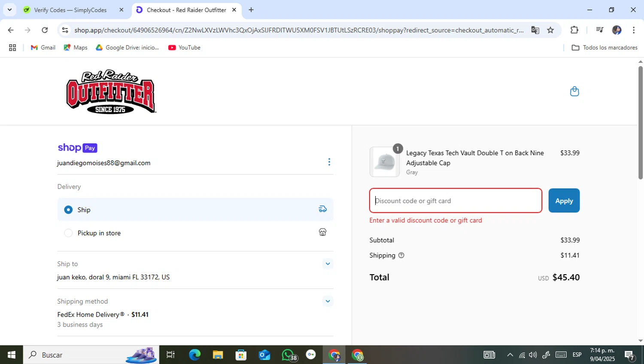Click the translate page icon
Screen dimensions: 644x364
535,30
